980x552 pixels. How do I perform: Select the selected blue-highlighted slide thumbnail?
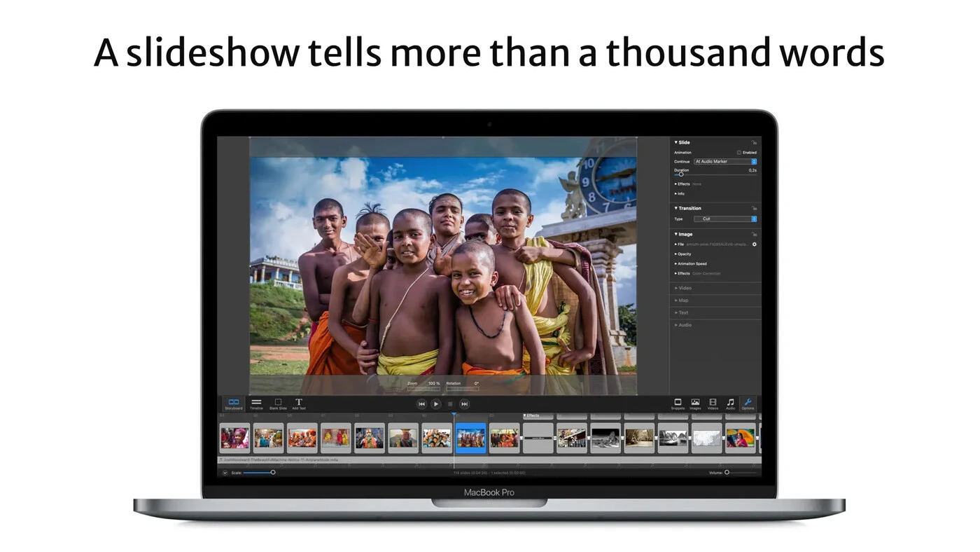click(x=470, y=438)
